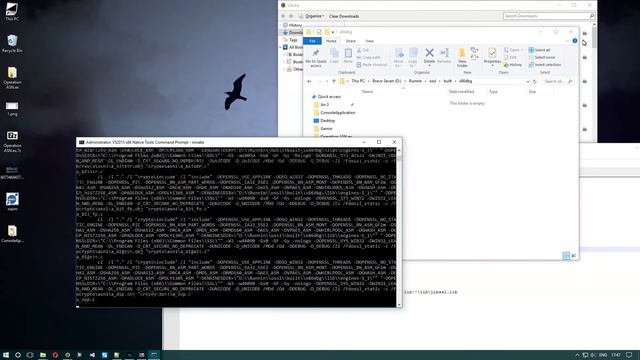Open the Delete dropdown arrow in ribbon
640x360 pixels.
pos(429,66)
